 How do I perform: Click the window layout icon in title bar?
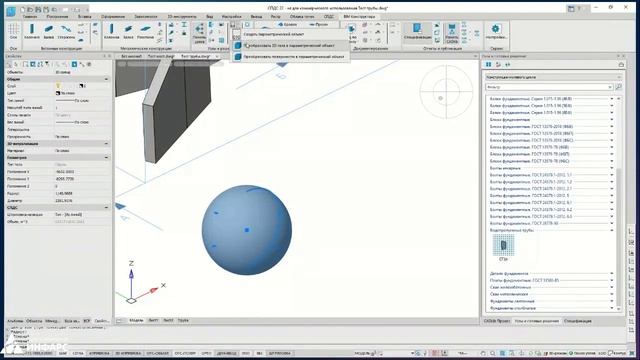(571, 9)
